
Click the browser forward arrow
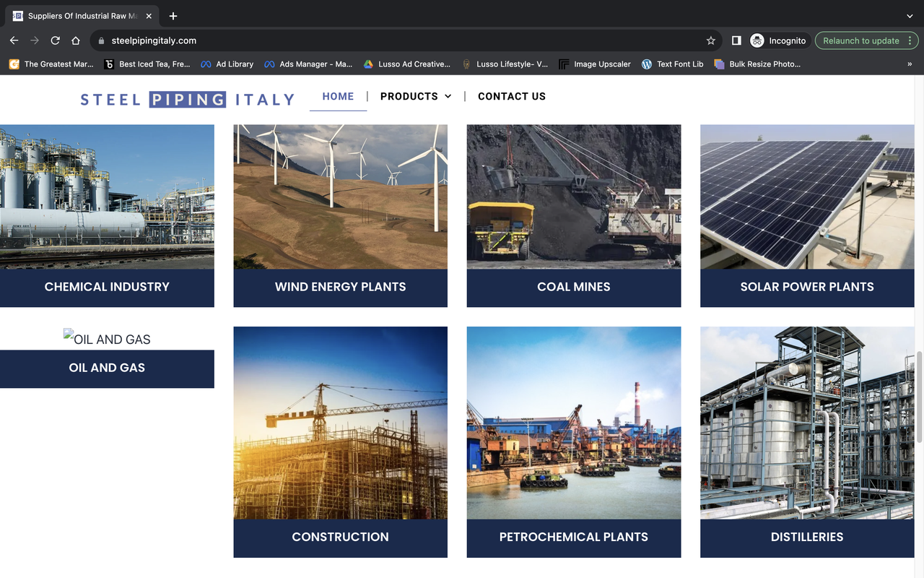(34, 40)
